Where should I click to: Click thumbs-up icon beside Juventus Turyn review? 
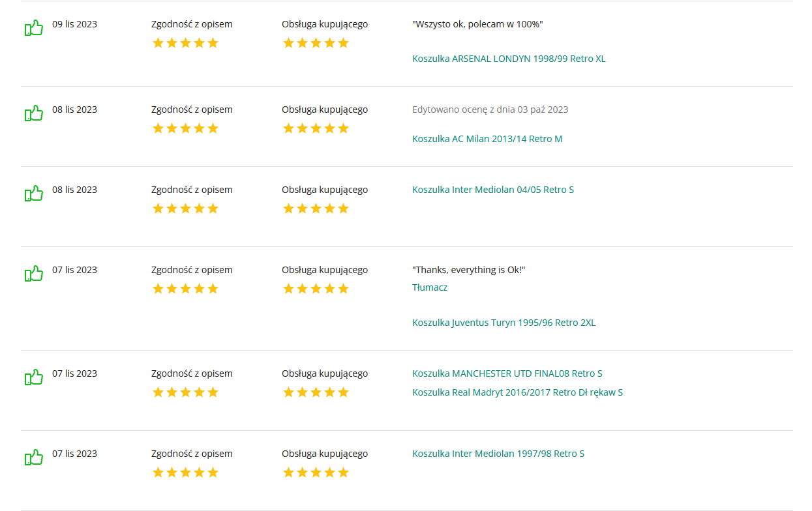pyautogui.click(x=34, y=274)
